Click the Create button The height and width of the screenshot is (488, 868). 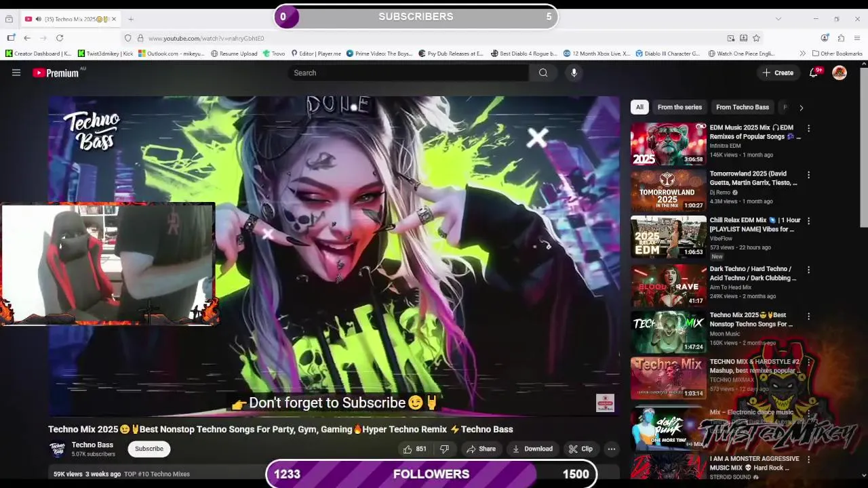(x=778, y=73)
